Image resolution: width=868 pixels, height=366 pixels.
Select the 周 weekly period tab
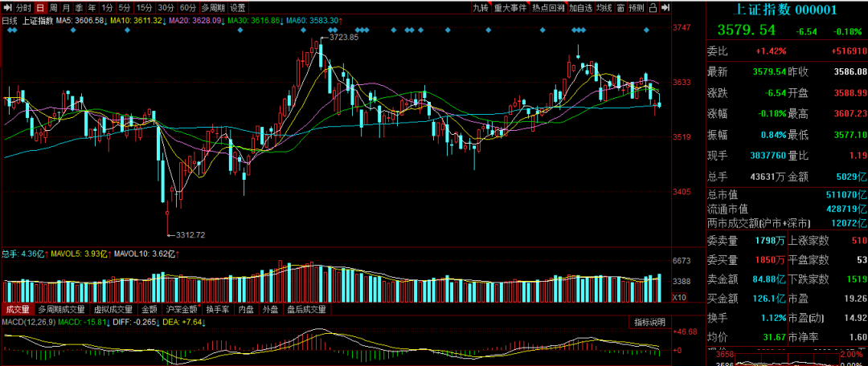(x=53, y=8)
